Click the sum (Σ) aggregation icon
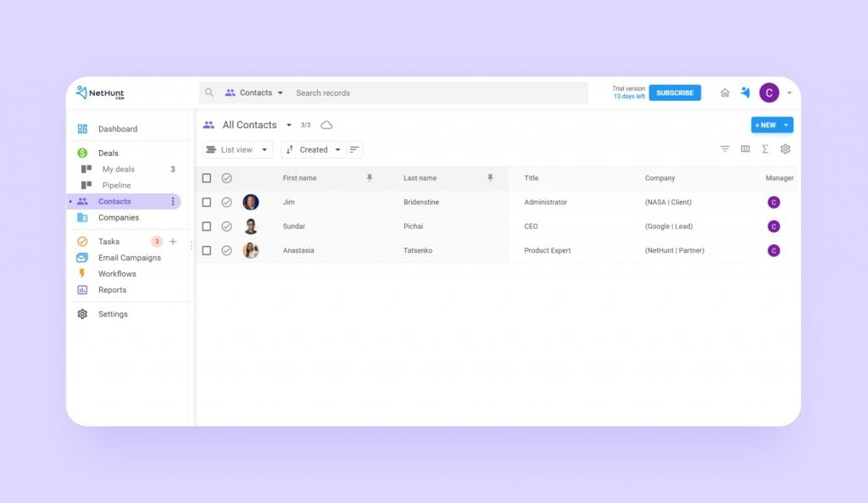The width and height of the screenshot is (868, 503). pyautogui.click(x=765, y=148)
